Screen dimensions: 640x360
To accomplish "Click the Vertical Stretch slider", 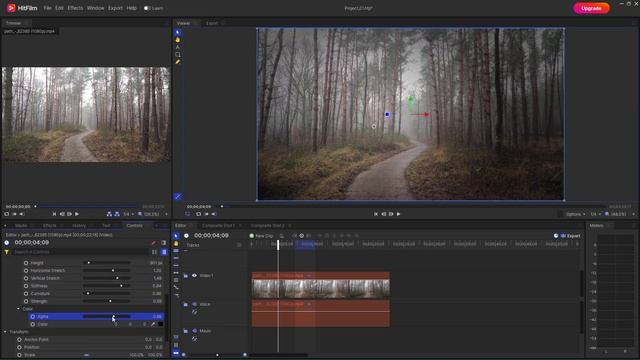I will [107, 278].
